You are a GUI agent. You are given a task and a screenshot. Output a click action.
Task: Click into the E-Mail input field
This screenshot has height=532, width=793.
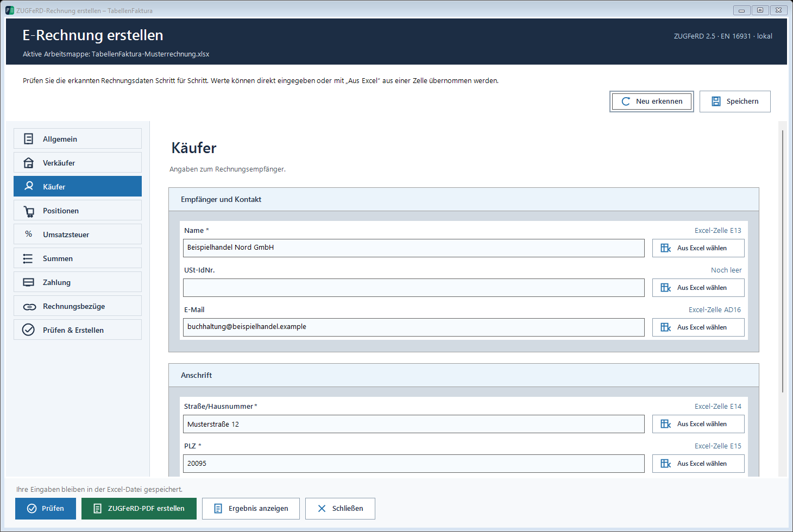(414, 327)
